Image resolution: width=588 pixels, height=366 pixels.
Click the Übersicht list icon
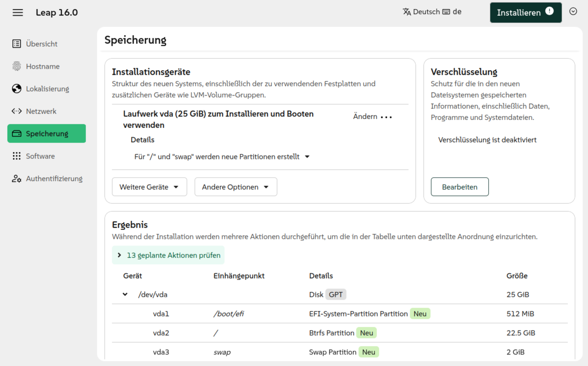coord(16,44)
